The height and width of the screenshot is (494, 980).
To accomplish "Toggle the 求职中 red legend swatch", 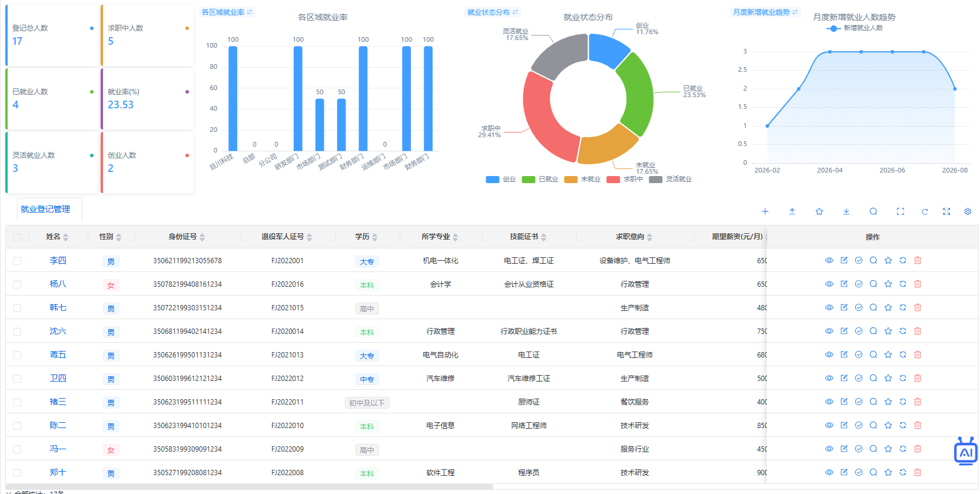I will coord(613,180).
